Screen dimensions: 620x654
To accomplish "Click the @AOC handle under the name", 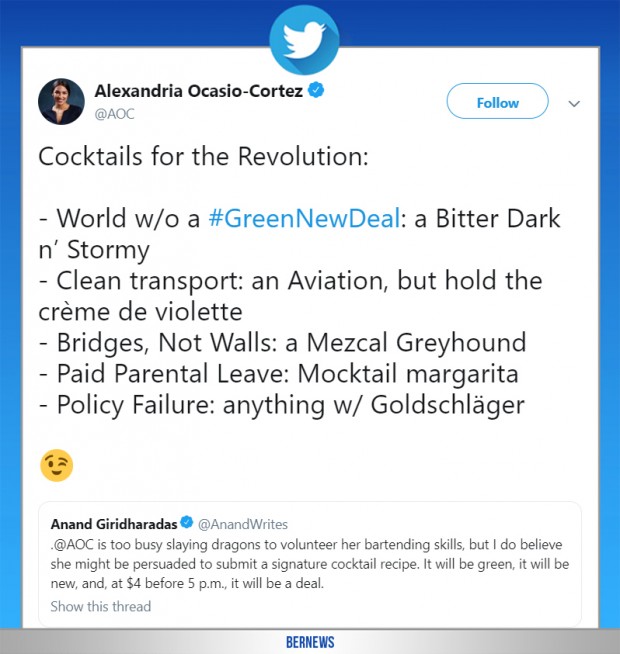I will point(114,114).
